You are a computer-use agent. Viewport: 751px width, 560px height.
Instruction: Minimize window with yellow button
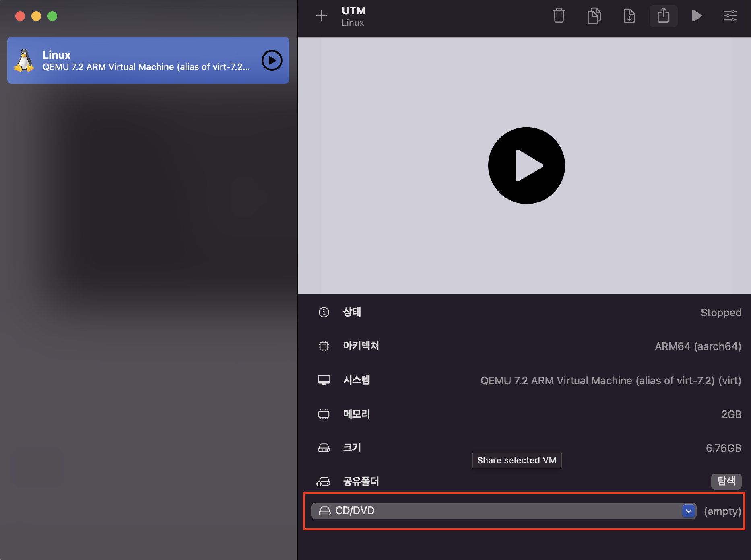coord(36,16)
